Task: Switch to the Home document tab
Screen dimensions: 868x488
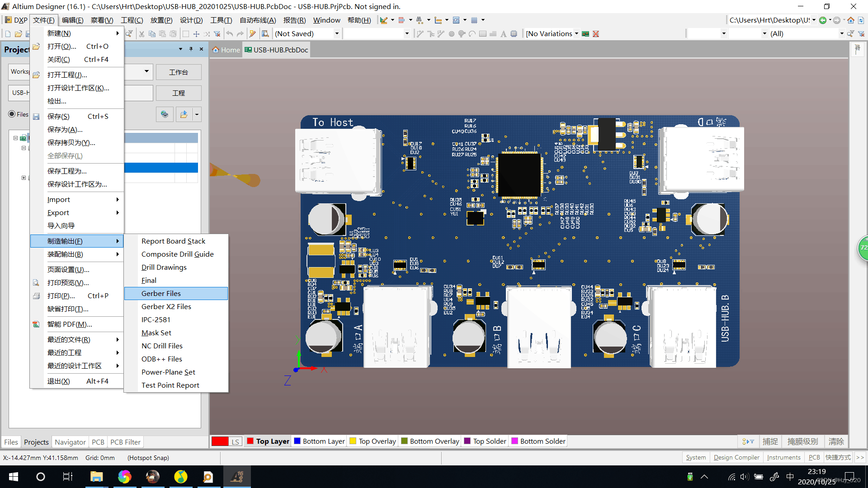Action: (226, 50)
